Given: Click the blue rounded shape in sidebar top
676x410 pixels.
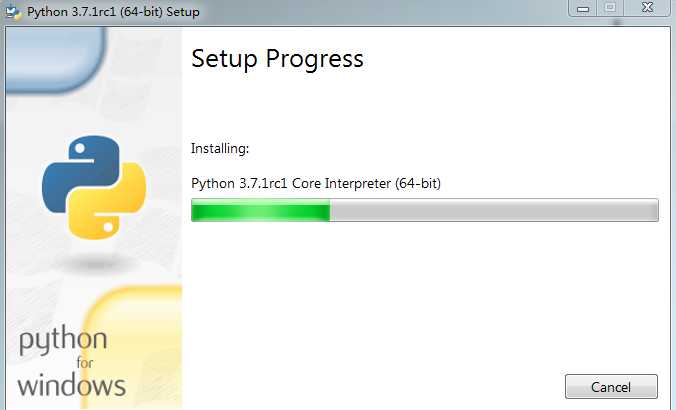Looking at the screenshot, I should (x=55, y=59).
